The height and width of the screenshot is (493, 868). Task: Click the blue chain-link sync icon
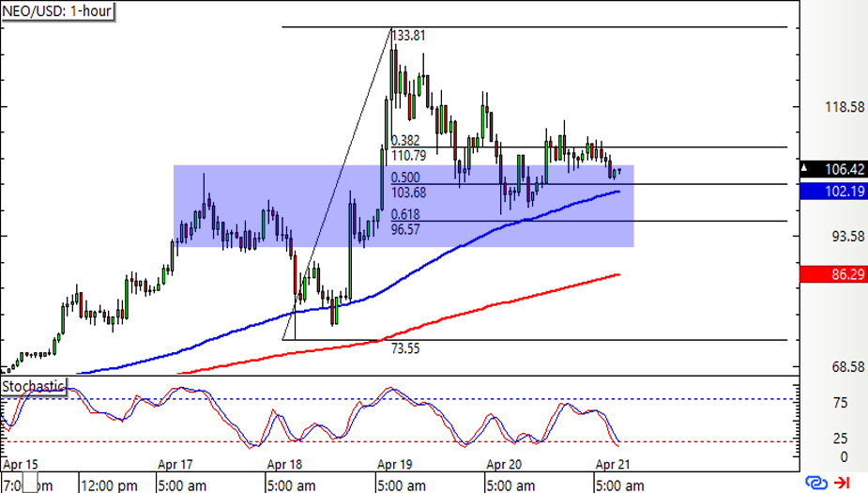pos(816,483)
